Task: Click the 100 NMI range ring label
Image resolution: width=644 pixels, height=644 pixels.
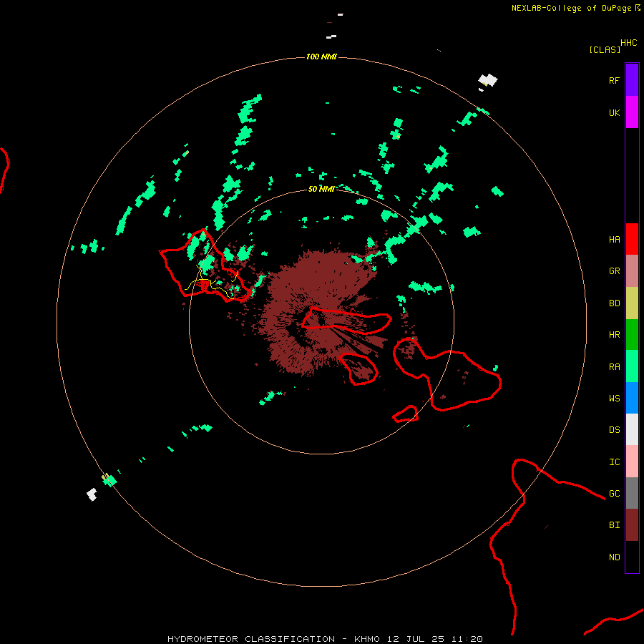Action: (321, 57)
